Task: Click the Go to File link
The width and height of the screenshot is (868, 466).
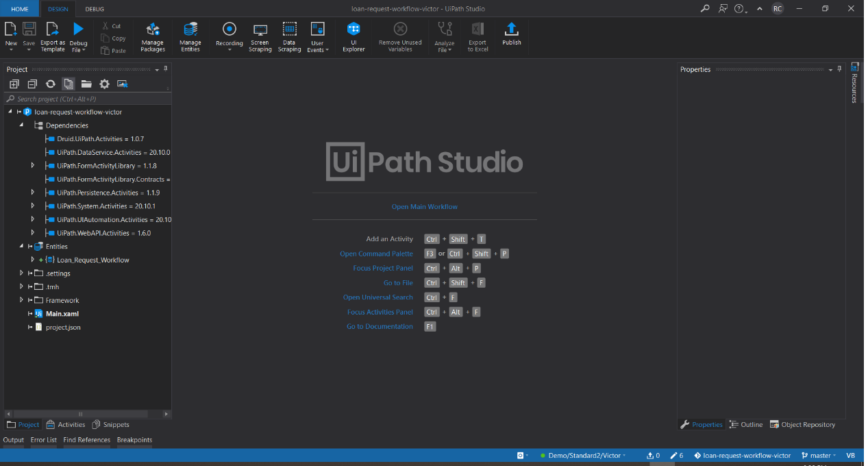Action: [x=399, y=282]
